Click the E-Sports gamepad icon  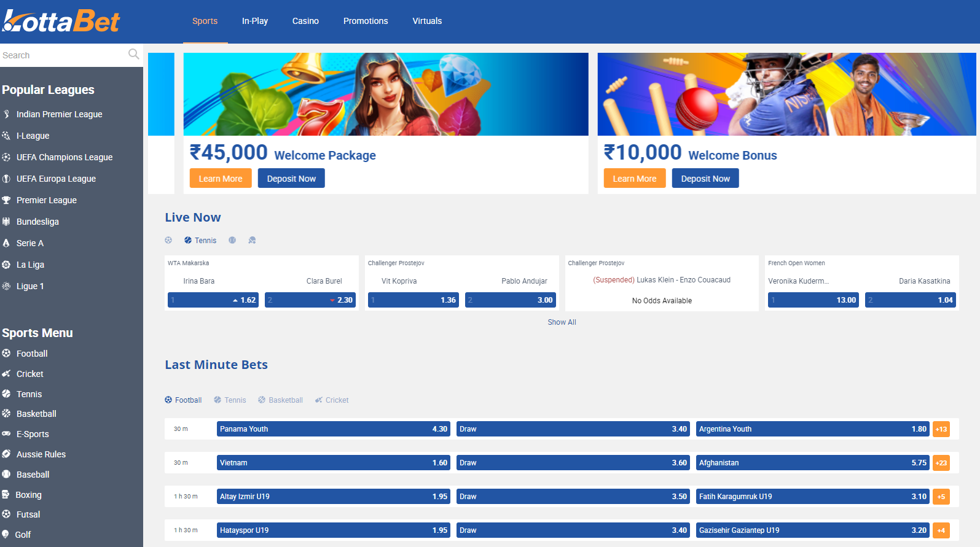6,434
